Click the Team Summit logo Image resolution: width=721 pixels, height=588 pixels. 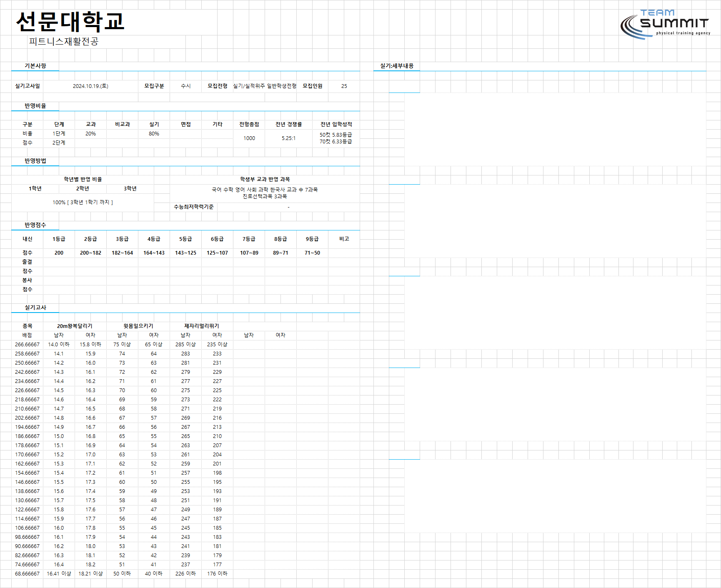click(x=665, y=24)
